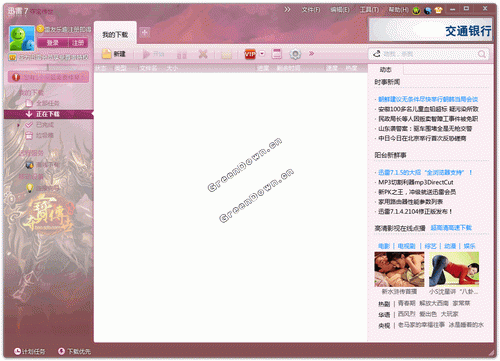Click the green user avatar picture

22,38
